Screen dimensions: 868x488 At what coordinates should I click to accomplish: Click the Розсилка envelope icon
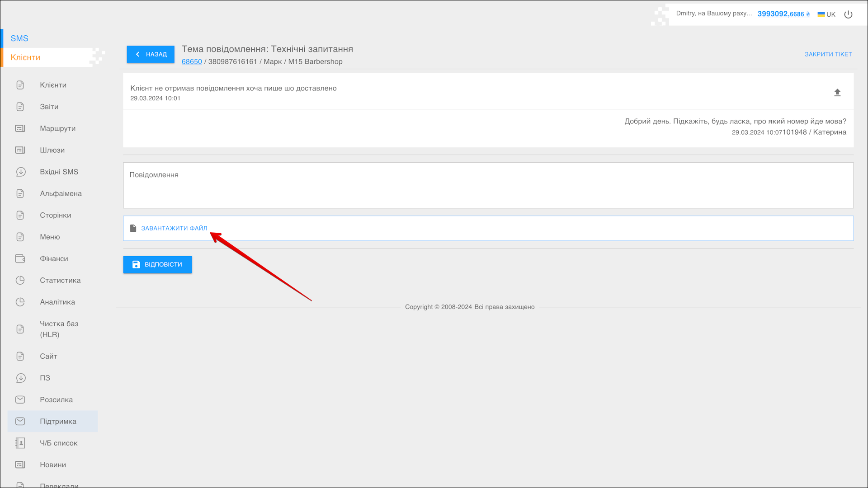20,399
